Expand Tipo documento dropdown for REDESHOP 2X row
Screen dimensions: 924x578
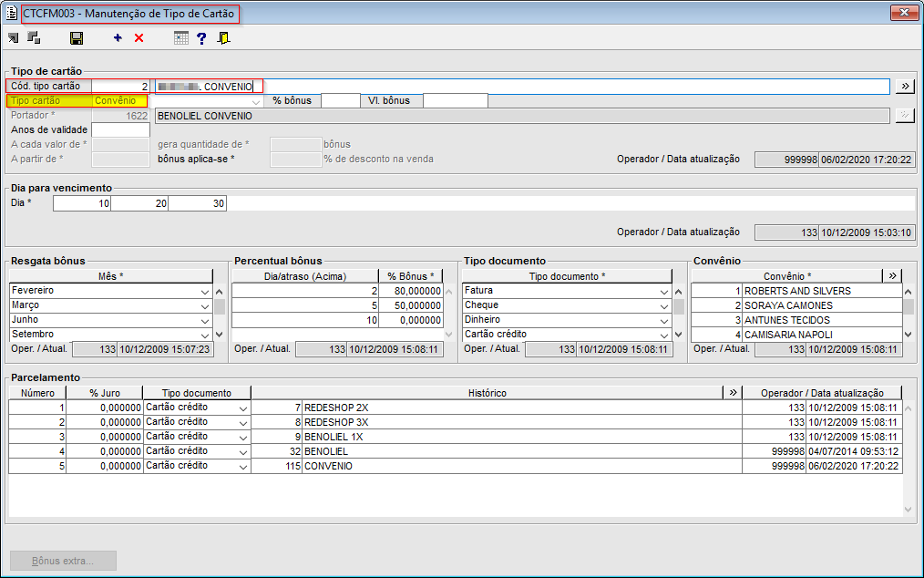(x=242, y=408)
